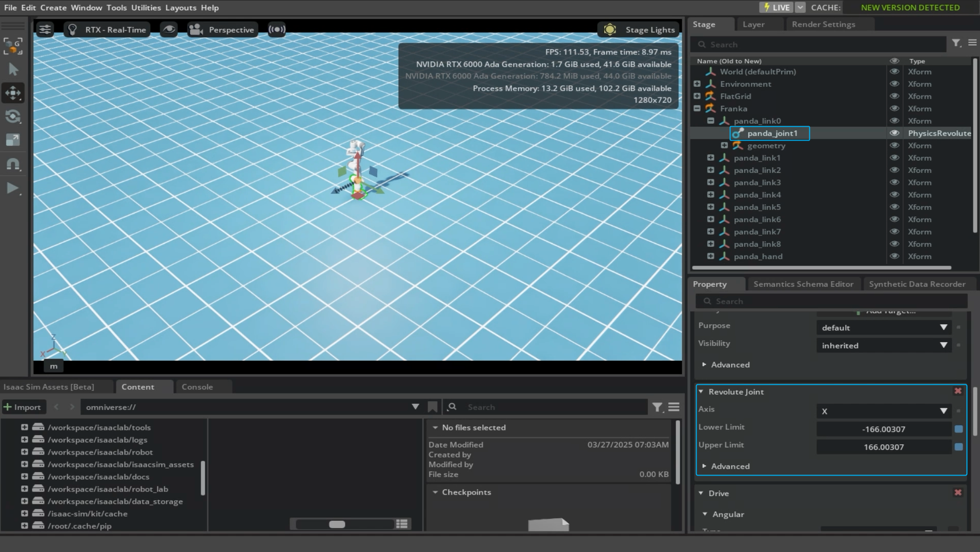Expand the panda_link4 tree node
Screen dimensions: 980x552
pos(710,194)
